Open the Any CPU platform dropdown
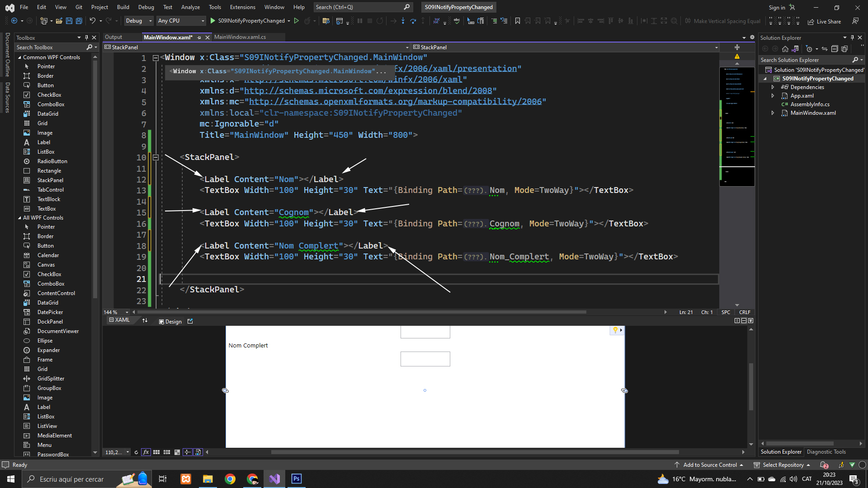 coord(181,21)
